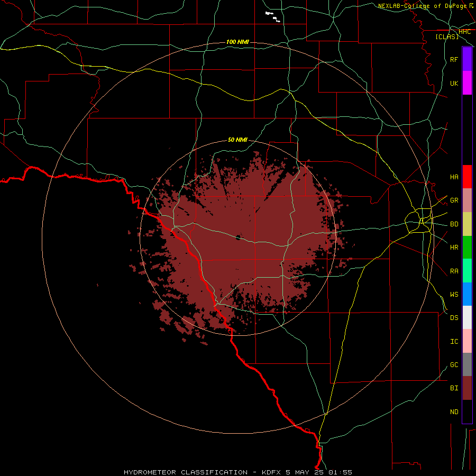The height and width of the screenshot is (476, 476).
Task: Click the white DS legend swatch
Action: pos(467,317)
